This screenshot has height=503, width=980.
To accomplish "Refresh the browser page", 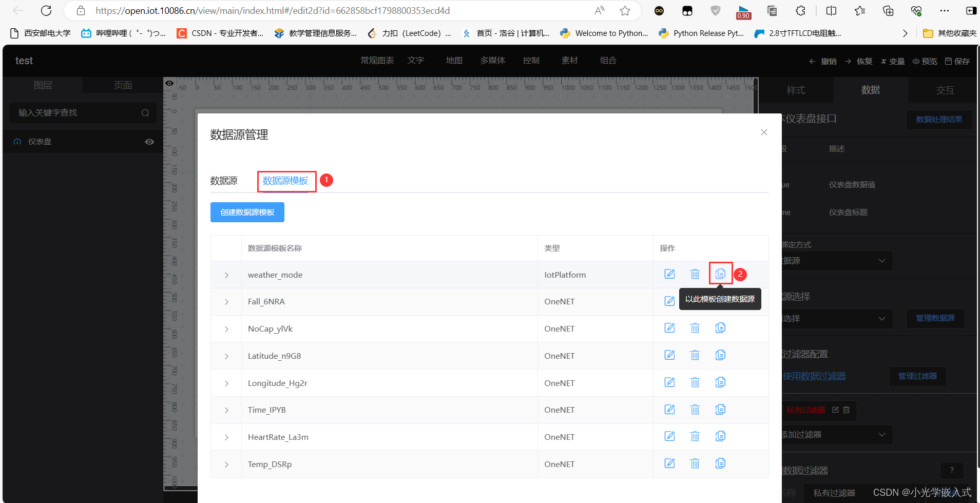I will pos(46,11).
